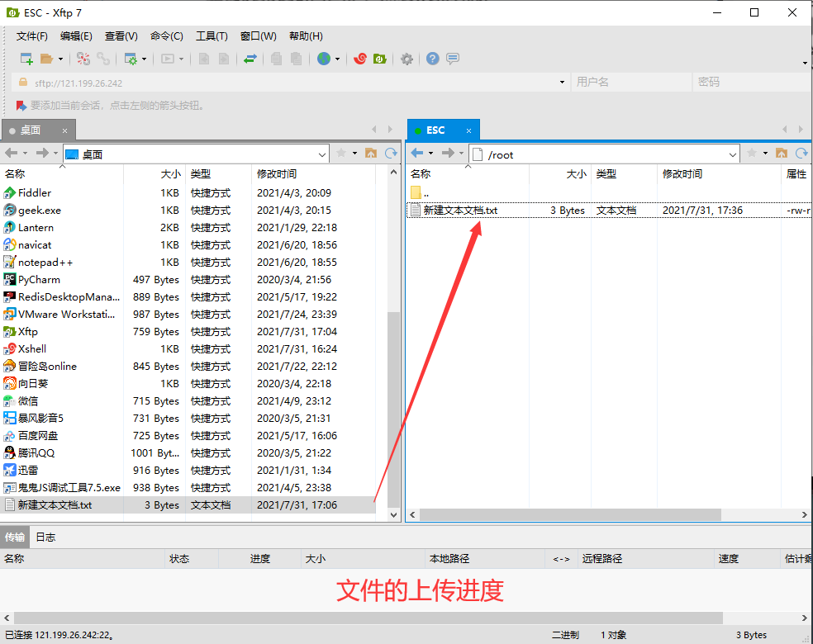Open the 工具(T) menu
Viewport: 813px width, 644px height.
[211, 36]
